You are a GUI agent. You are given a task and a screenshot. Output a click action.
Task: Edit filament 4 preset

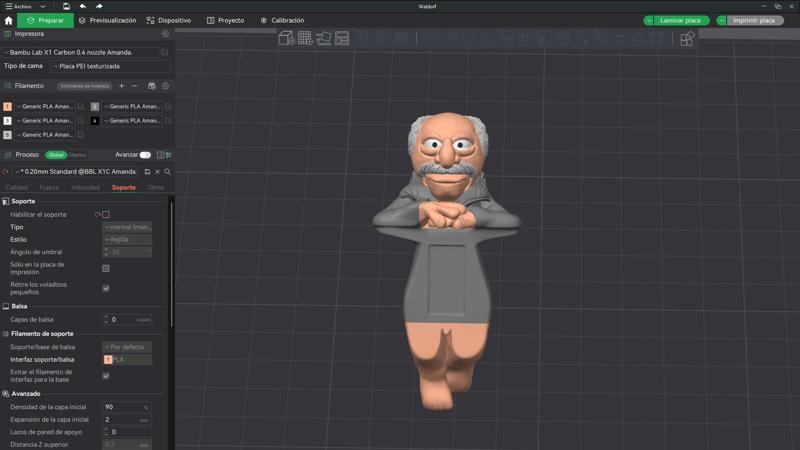pos(168,120)
